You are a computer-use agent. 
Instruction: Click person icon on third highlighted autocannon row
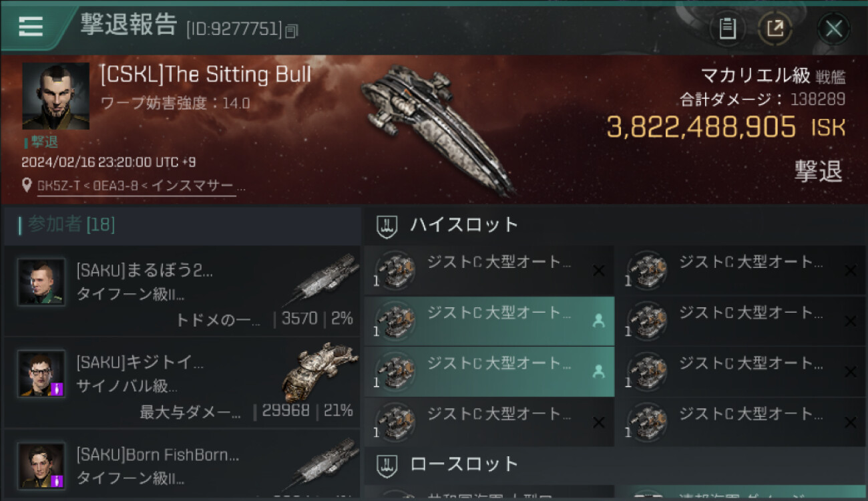(x=598, y=372)
